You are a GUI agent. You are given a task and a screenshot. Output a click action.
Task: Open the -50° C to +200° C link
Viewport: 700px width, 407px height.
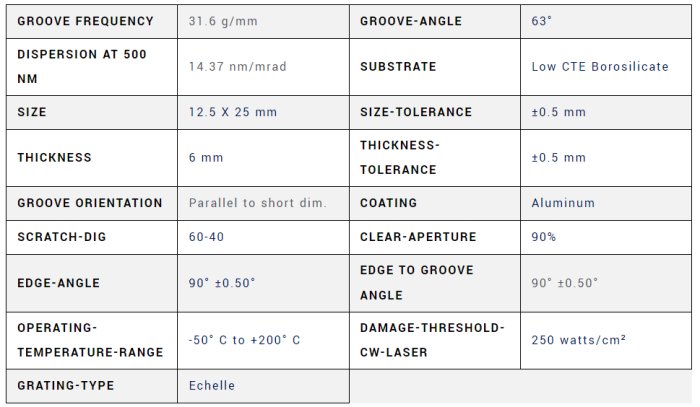(x=245, y=340)
